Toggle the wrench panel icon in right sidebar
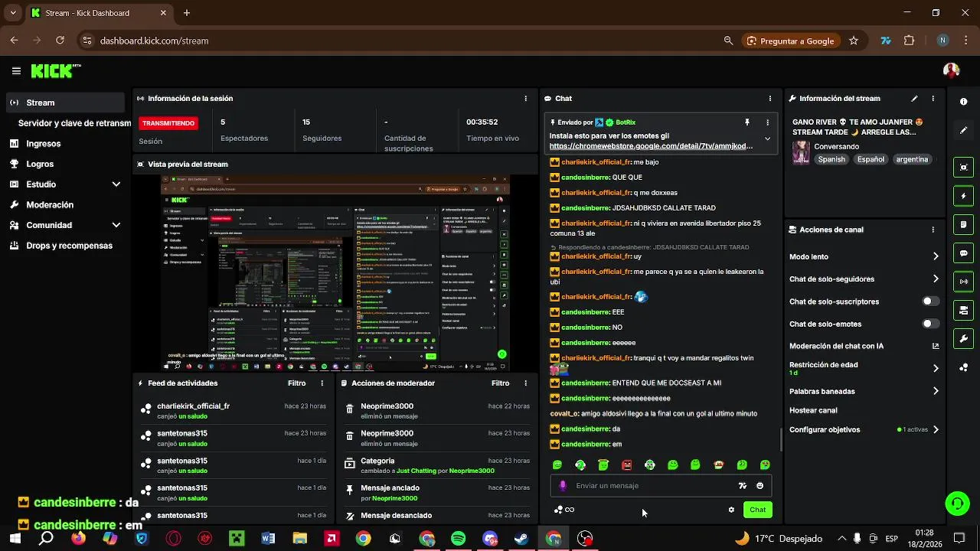This screenshot has width=980, height=551. [x=963, y=338]
